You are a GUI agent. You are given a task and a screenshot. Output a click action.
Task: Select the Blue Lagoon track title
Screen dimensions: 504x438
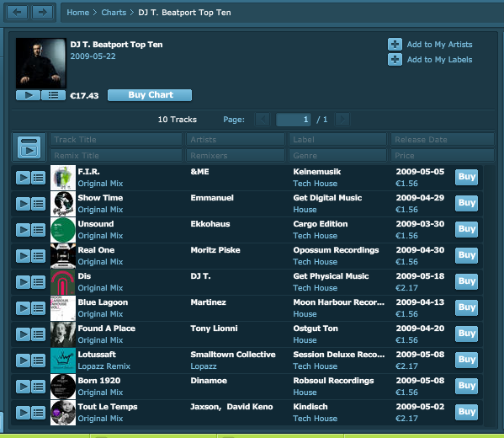pyautogui.click(x=103, y=302)
